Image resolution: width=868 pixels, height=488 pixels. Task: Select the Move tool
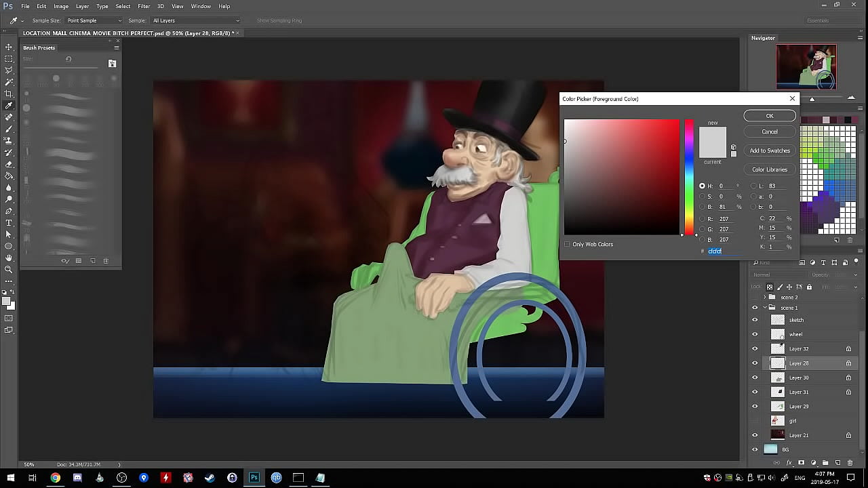9,47
